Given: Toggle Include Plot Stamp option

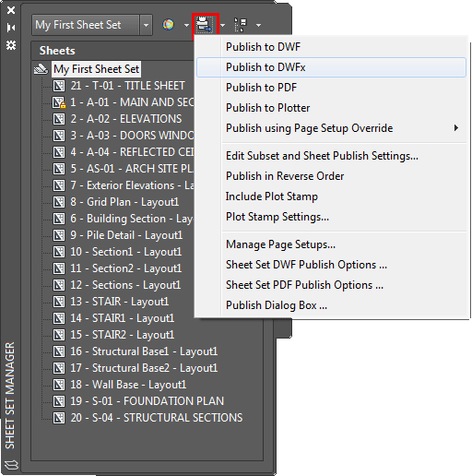Looking at the screenshot, I should coord(272,196).
